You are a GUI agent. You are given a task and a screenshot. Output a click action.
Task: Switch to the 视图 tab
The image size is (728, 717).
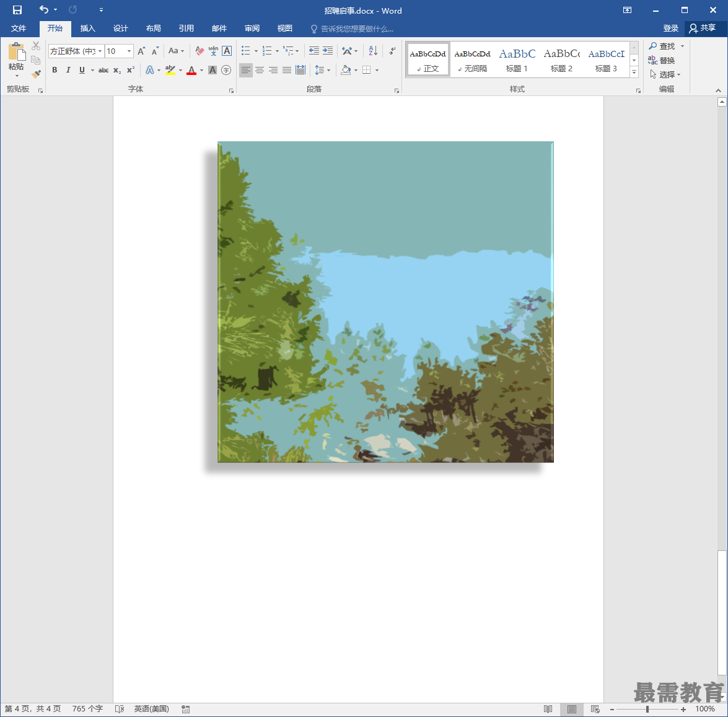pyautogui.click(x=284, y=29)
